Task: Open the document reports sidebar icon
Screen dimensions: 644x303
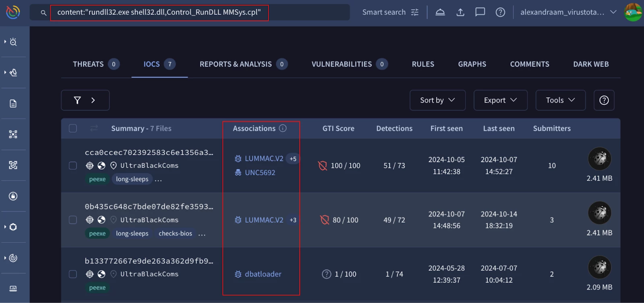Action: pyautogui.click(x=13, y=104)
